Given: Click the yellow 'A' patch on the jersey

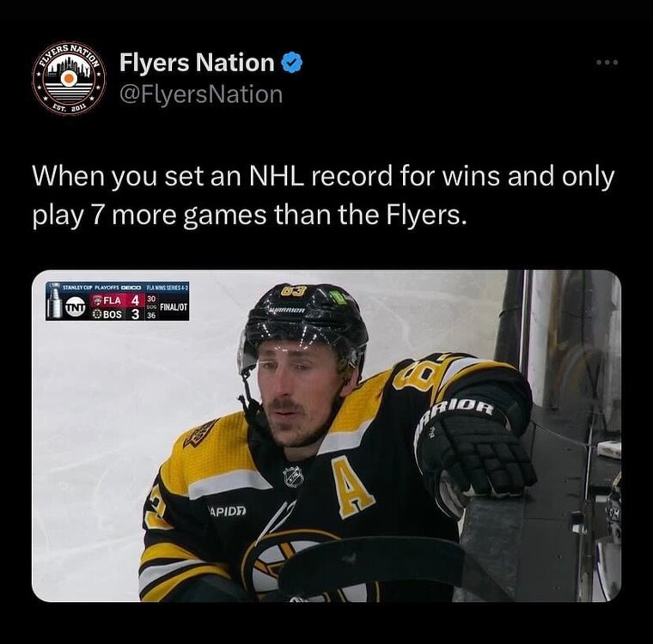Looking at the screenshot, I should point(353,488).
